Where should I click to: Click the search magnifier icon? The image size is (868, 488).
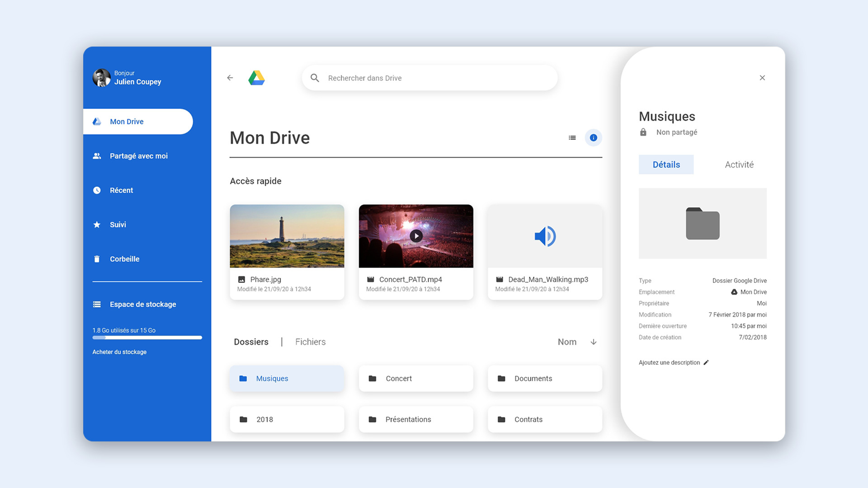tap(315, 78)
